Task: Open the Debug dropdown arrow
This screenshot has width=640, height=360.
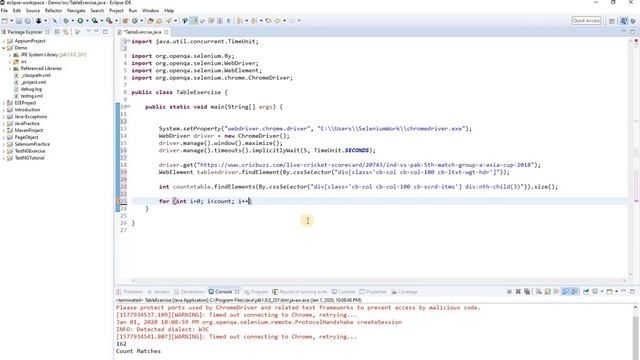Action: 72,20
